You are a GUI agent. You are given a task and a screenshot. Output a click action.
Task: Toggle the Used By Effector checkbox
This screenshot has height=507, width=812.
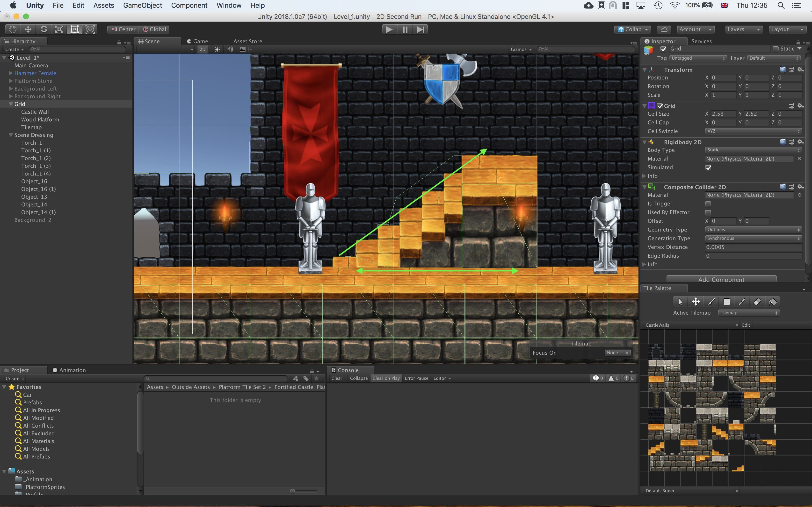(x=708, y=212)
